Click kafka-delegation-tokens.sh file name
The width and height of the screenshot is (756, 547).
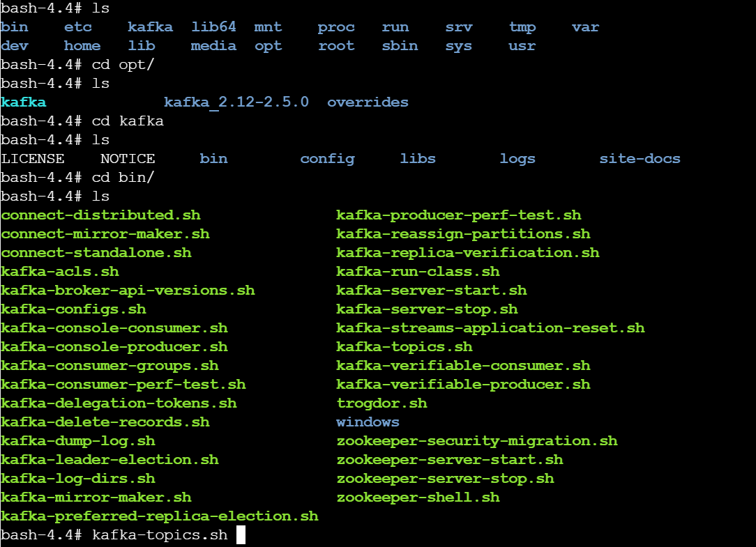(x=119, y=403)
